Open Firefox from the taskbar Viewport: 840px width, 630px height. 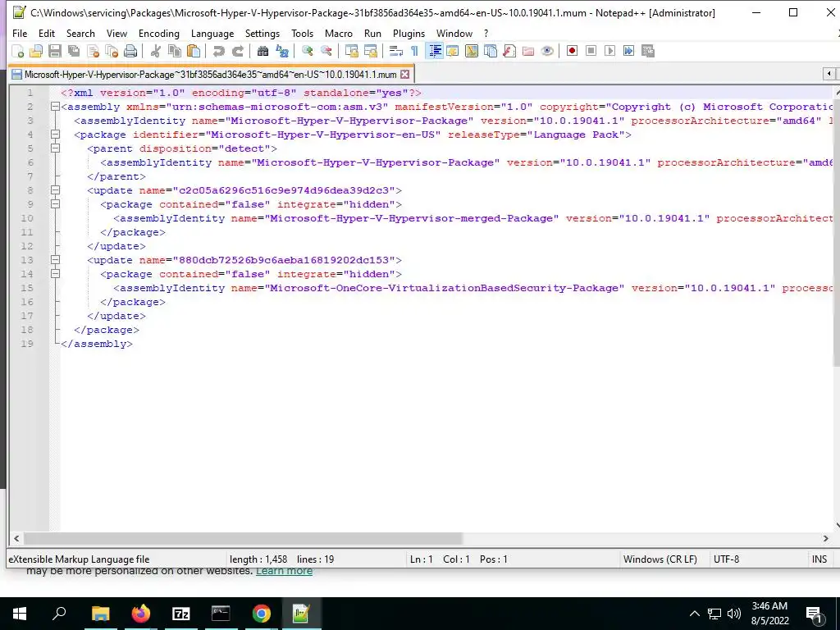[141, 614]
